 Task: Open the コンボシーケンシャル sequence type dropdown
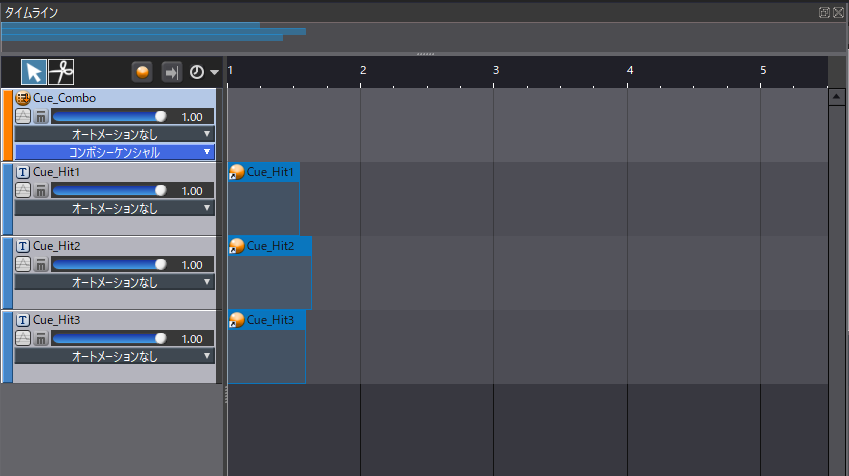click(114, 152)
